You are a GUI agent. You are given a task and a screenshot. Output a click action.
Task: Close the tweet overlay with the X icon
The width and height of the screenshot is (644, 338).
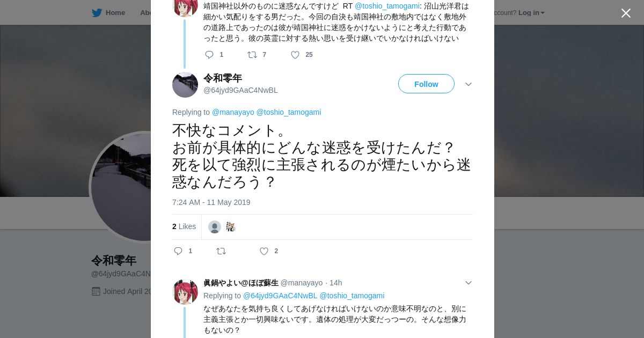pyautogui.click(x=626, y=13)
